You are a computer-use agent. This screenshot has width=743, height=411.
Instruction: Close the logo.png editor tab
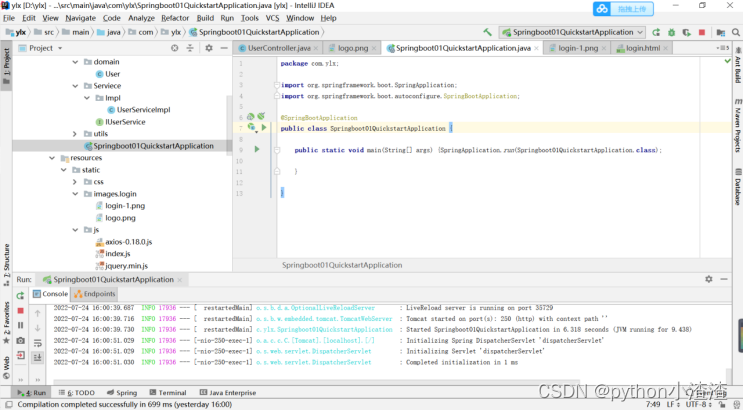click(x=374, y=48)
